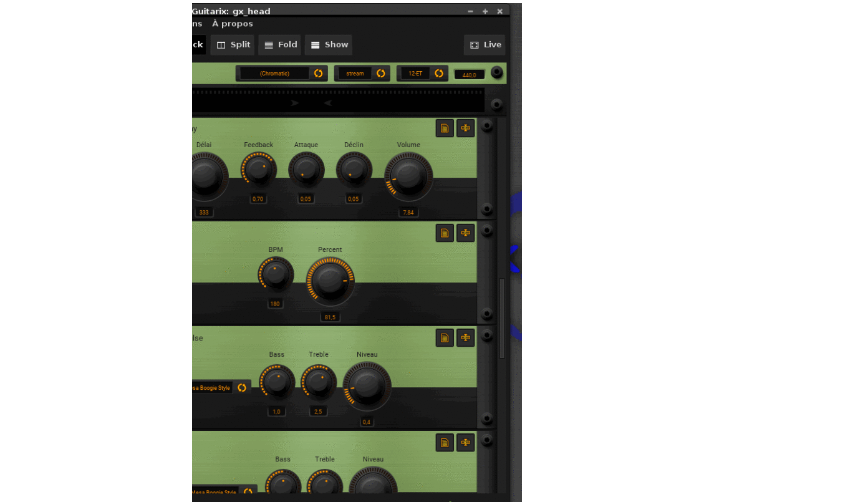Open presets for the Delay rack unit
The width and height of the screenshot is (868, 502).
445,128
